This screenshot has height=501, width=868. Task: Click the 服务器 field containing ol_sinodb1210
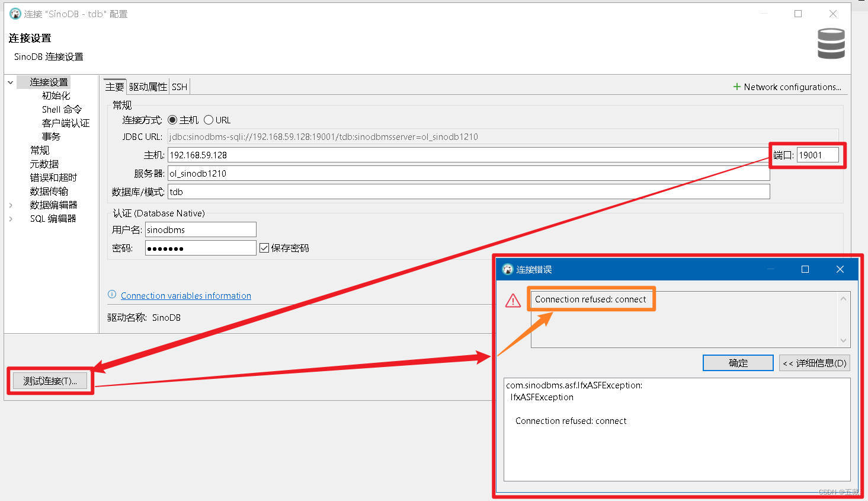coord(469,173)
